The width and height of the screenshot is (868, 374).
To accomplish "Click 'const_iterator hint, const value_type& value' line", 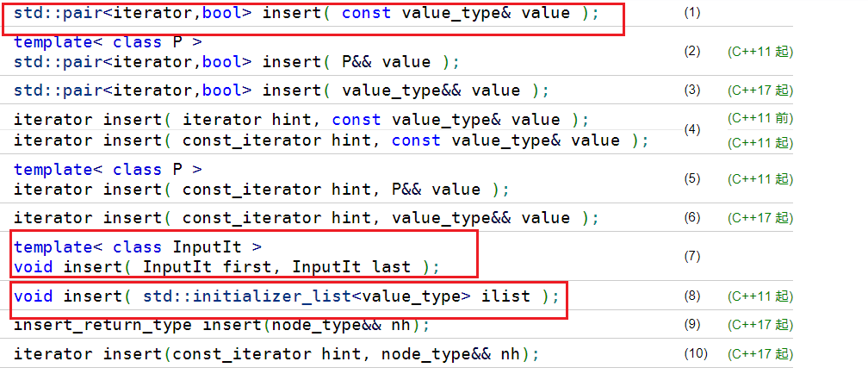I will [331, 140].
